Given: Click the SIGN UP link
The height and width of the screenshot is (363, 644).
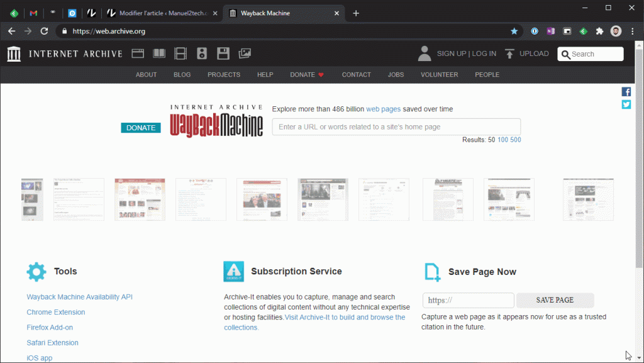Looking at the screenshot, I should pyautogui.click(x=452, y=54).
